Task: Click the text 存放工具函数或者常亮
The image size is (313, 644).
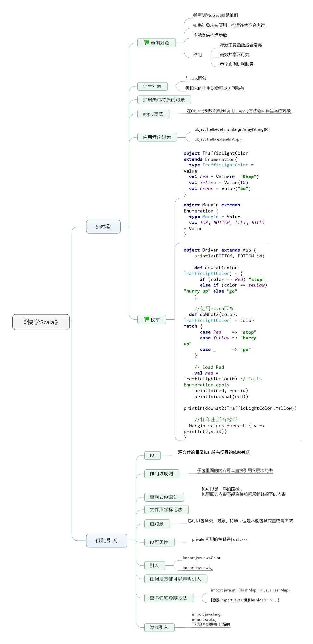Action: [x=241, y=45]
